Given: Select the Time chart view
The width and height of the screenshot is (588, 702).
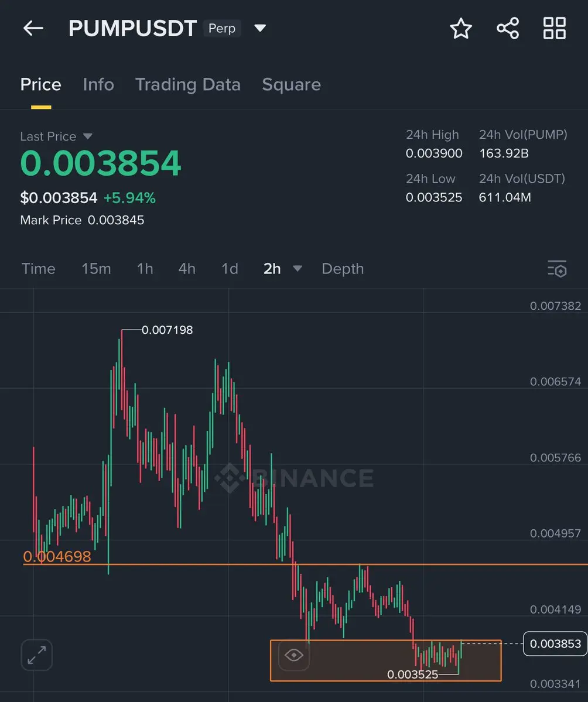Looking at the screenshot, I should point(39,269).
